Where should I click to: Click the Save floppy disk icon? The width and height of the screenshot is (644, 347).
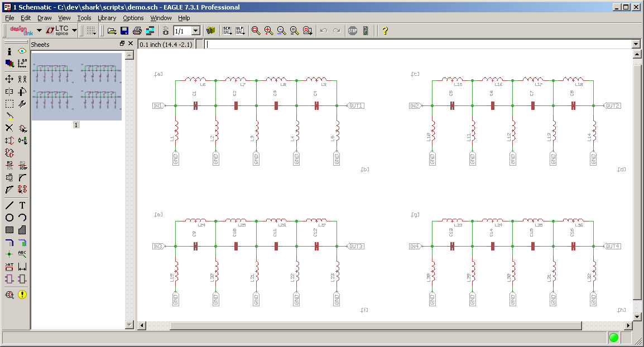[x=124, y=31]
